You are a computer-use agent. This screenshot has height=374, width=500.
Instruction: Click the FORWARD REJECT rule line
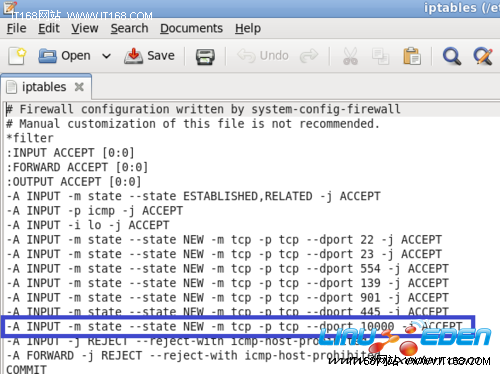point(193,356)
